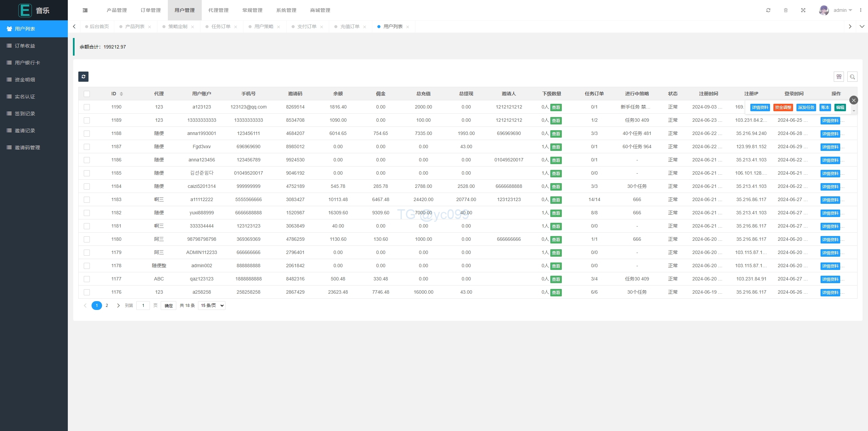This screenshot has height=431, width=868.
Task: Open the 15 条/页 page size dropdown
Action: (x=212, y=306)
